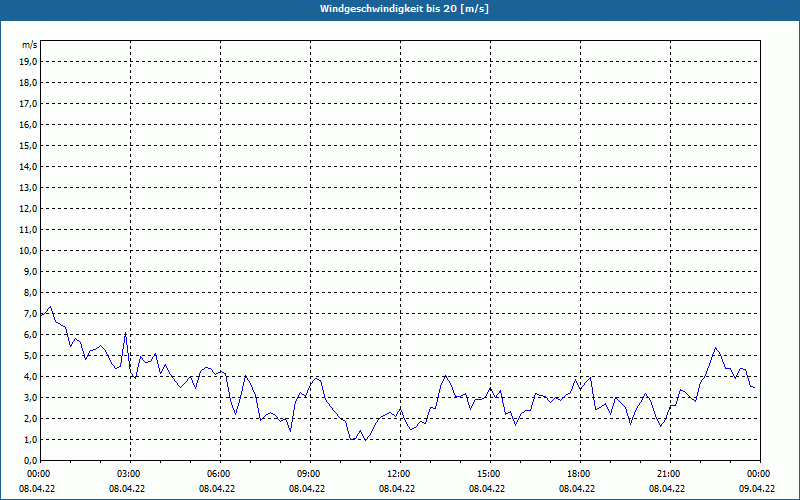The width and height of the screenshot is (800, 500).
Task: Select the 19,0 y-axis label
Action: click(x=29, y=62)
